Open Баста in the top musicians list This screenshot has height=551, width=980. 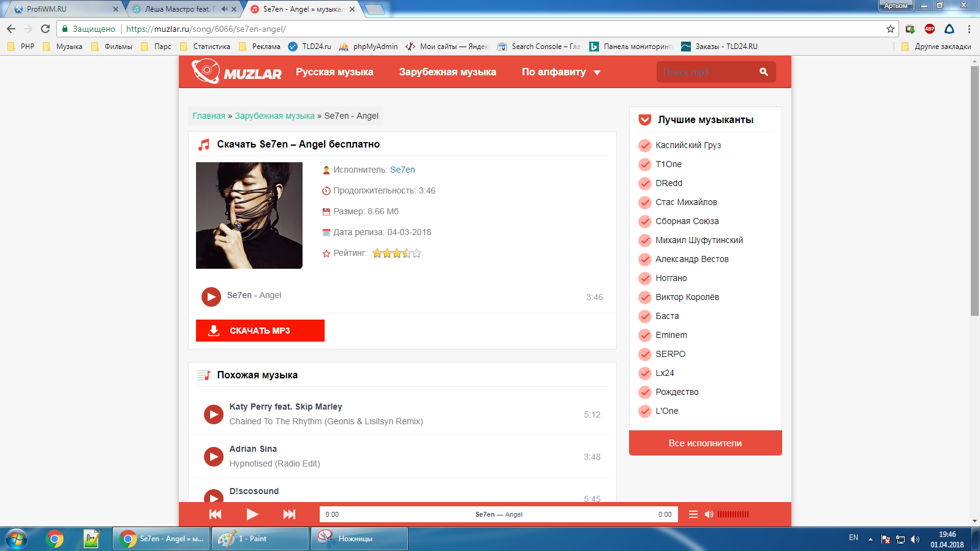(667, 316)
